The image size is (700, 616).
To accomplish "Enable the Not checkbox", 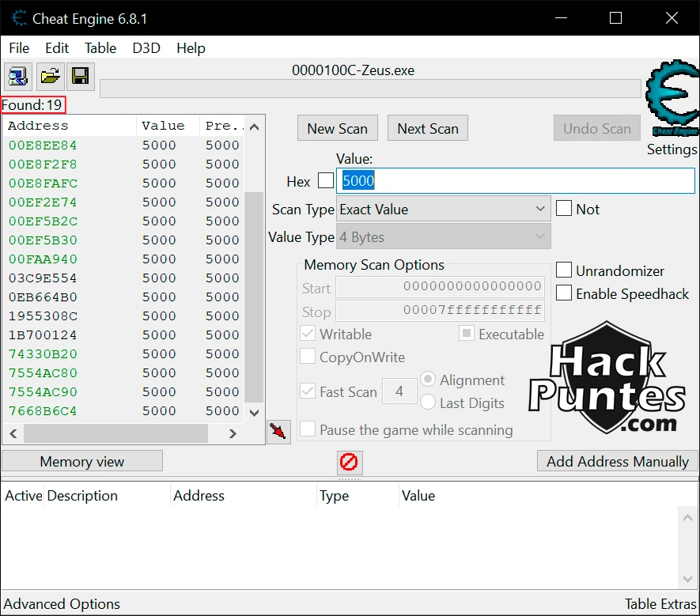I will click(x=563, y=209).
